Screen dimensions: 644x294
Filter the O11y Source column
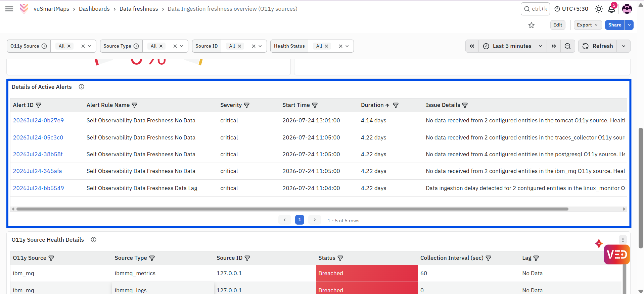click(51, 258)
